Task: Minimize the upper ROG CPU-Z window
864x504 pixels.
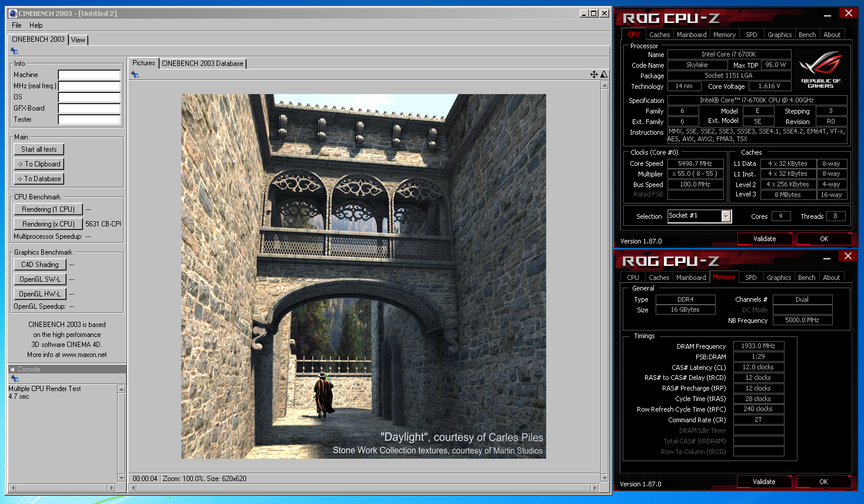Action: [x=828, y=14]
